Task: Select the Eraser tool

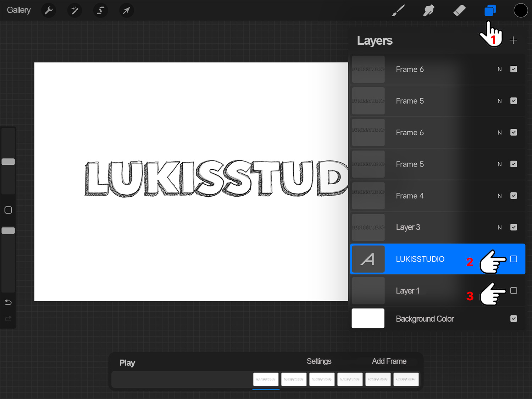Action: pos(459,10)
